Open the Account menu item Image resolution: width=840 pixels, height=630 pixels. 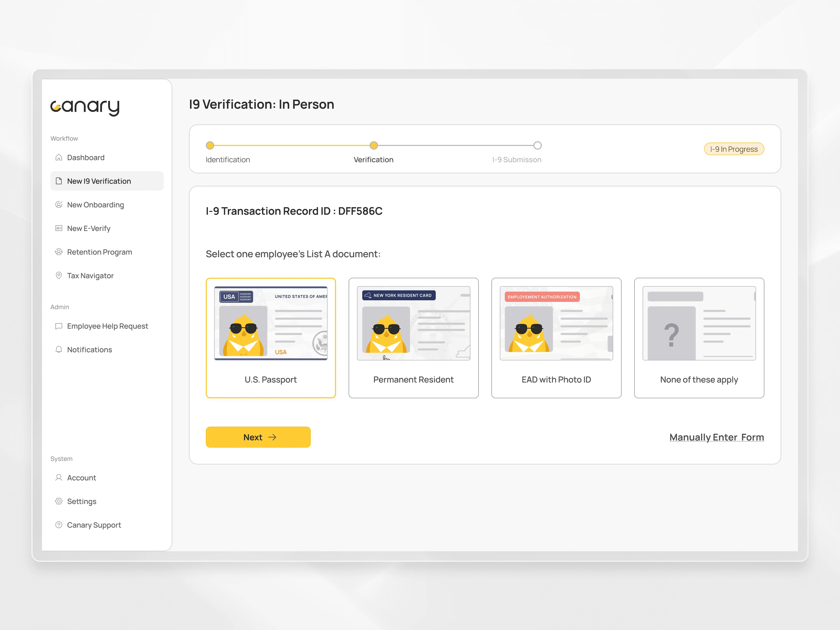(x=81, y=477)
